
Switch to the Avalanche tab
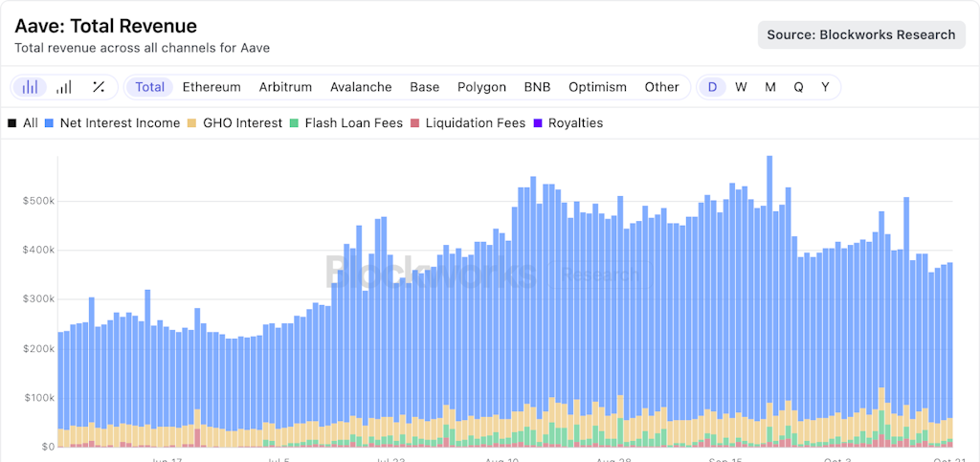coord(361,87)
